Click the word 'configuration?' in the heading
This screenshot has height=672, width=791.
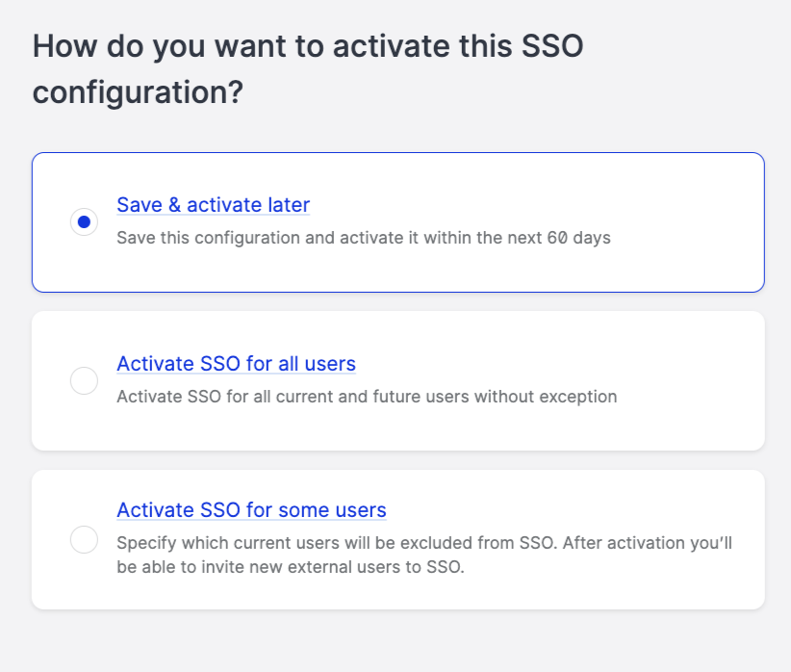point(138,93)
